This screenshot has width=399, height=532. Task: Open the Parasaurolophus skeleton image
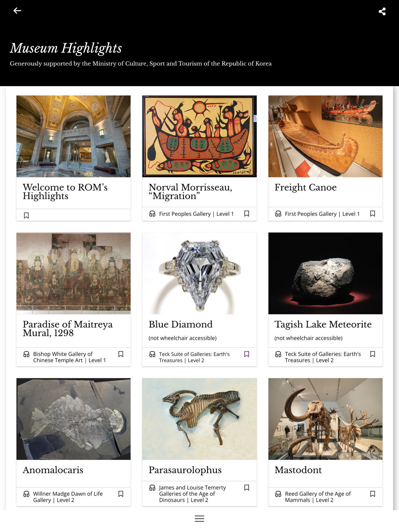199,419
